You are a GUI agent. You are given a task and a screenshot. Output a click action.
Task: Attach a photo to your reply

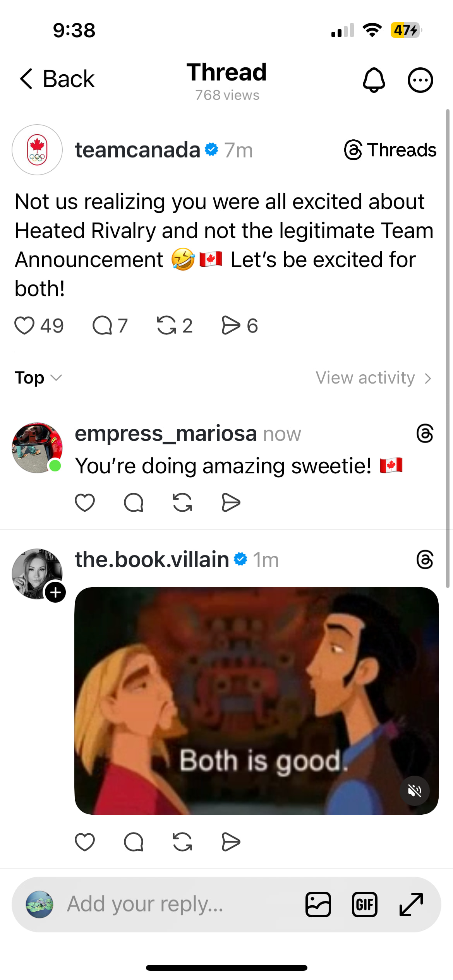pos(318,905)
